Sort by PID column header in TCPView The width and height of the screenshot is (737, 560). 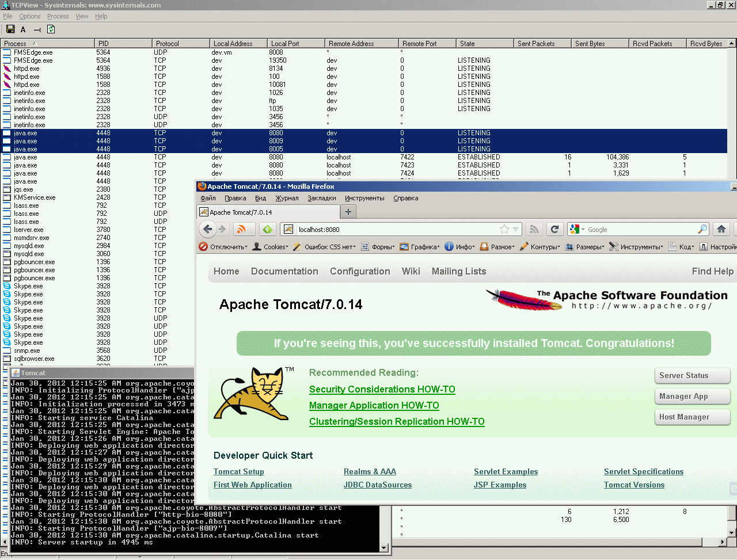123,43
